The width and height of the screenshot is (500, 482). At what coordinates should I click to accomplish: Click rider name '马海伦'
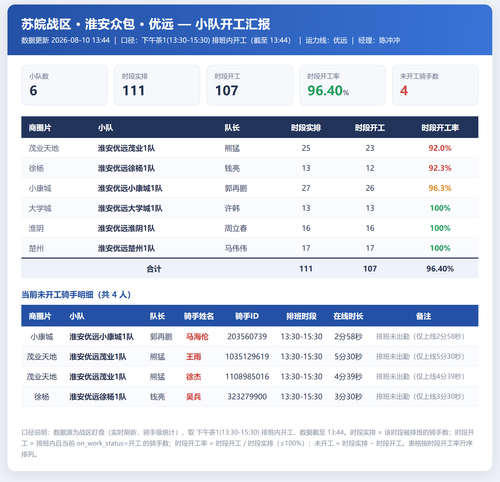click(x=197, y=337)
